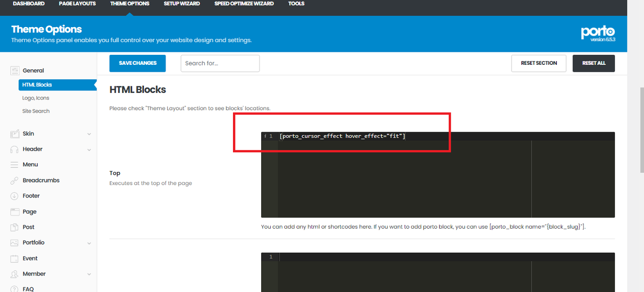The height and width of the screenshot is (292, 644).
Task: Expand the Portfolio section chevron
Action: pyautogui.click(x=89, y=243)
